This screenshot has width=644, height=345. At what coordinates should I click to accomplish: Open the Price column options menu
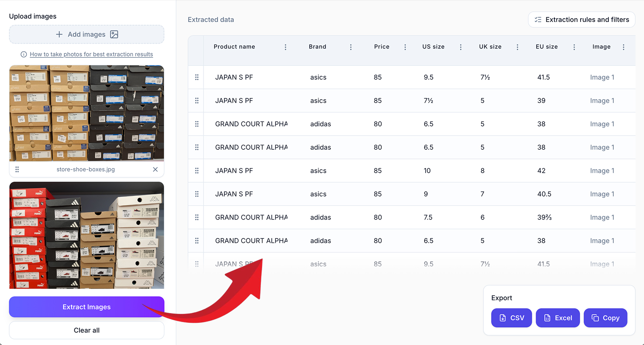405,47
